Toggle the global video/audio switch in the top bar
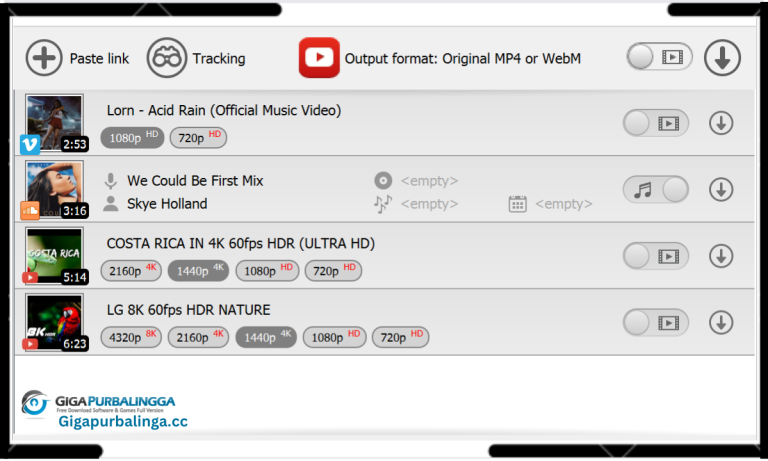Screen dimensions: 768x461 [x=659, y=57]
